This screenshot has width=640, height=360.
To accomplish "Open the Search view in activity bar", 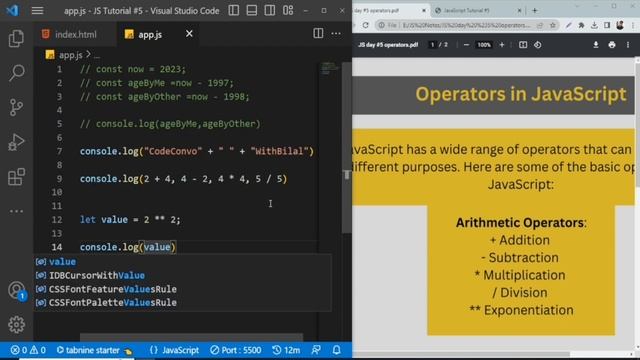I will coord(16,73).
